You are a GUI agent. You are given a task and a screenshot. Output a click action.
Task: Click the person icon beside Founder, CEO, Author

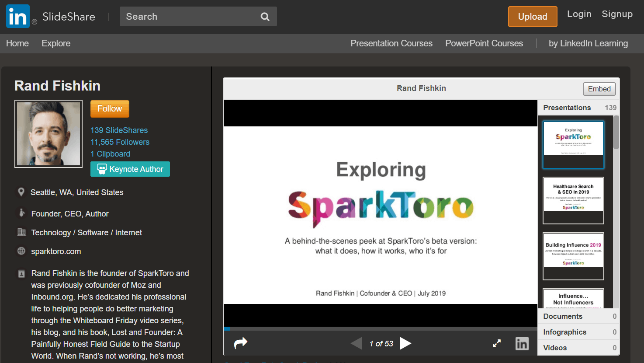[x=21, y=213]
